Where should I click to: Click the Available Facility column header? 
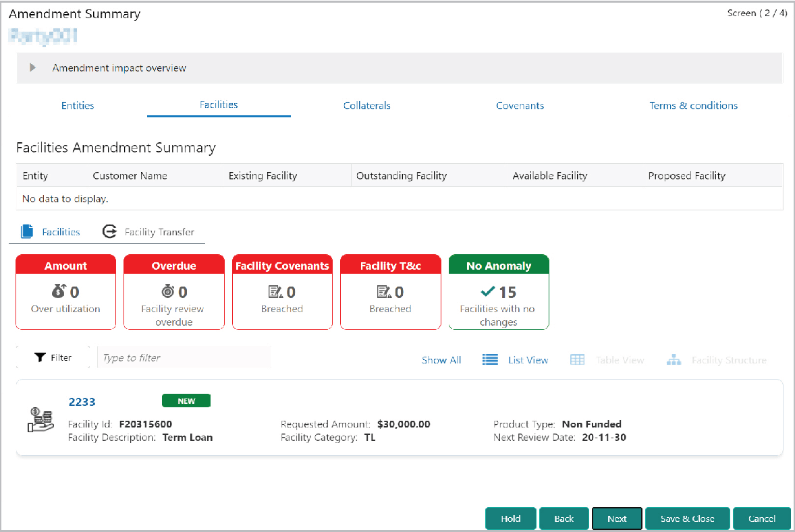click(x=549, y=176)
